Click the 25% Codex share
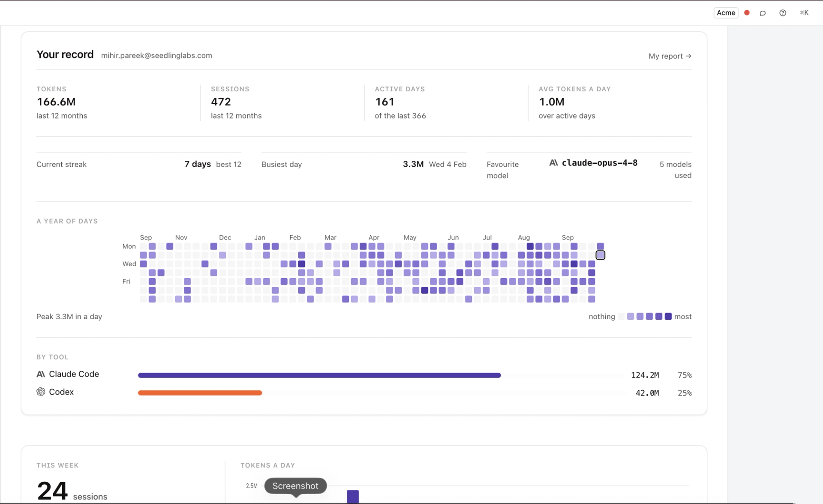 685,393
